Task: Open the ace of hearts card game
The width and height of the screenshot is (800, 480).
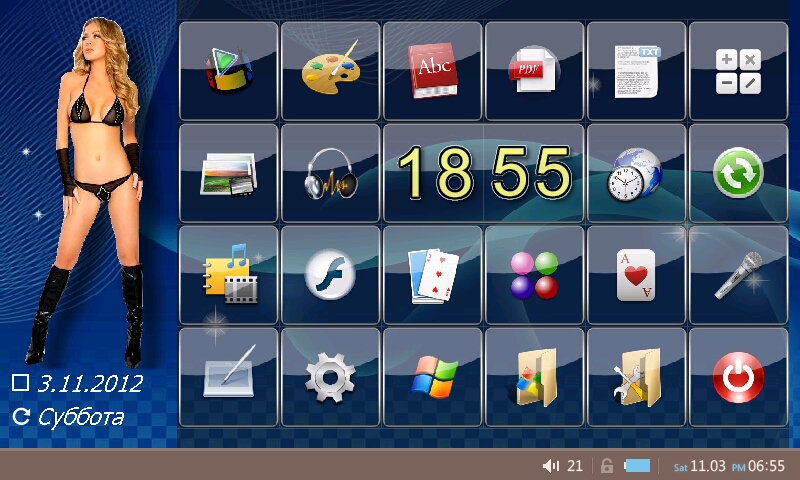Action: pyautogui.click(x=637, y=275)
